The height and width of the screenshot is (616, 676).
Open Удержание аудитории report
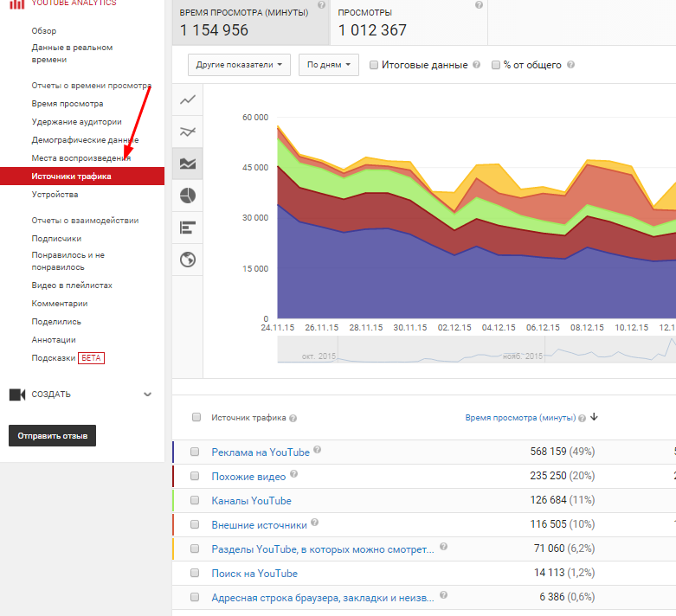pos(77,122)
